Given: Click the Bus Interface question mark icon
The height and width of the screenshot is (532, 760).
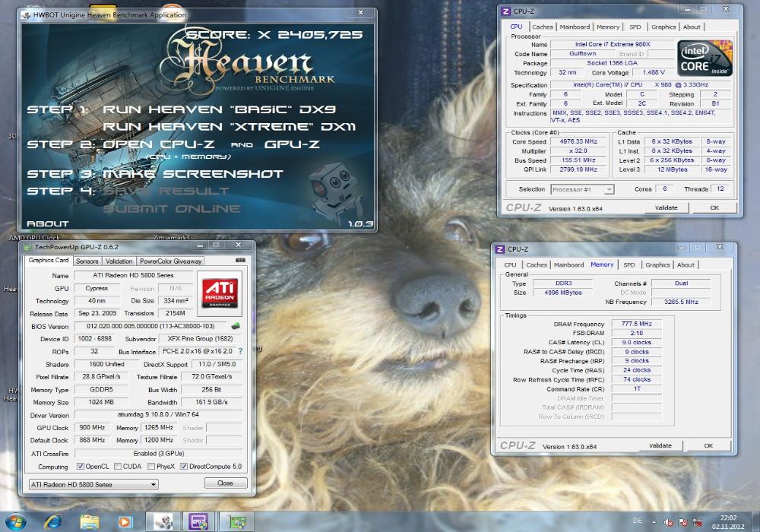Looking at the screenshot, I should tap(240, 351).
